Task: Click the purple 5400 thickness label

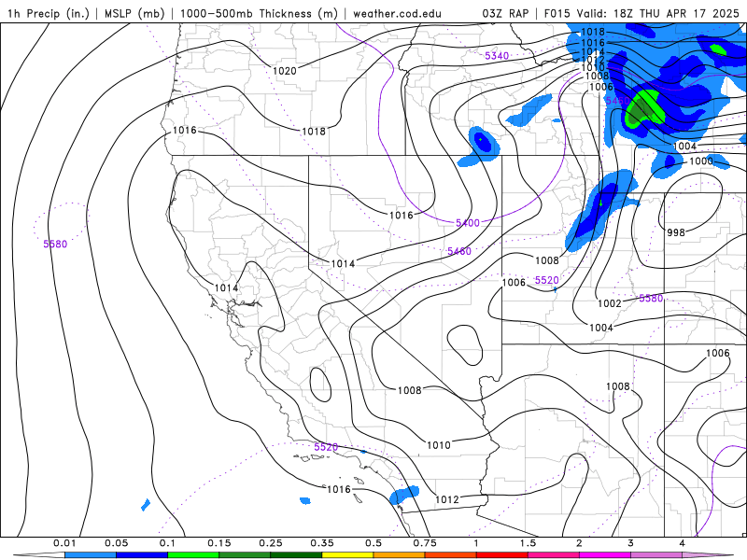Action: coord(468,223)
